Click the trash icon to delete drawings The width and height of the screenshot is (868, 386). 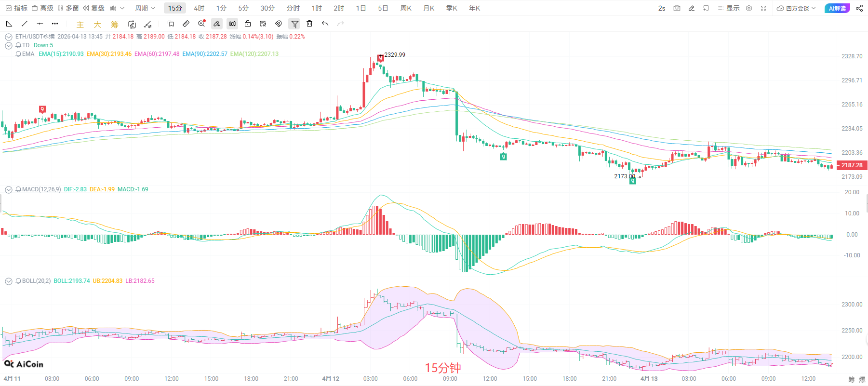click(x=309, y=24)
